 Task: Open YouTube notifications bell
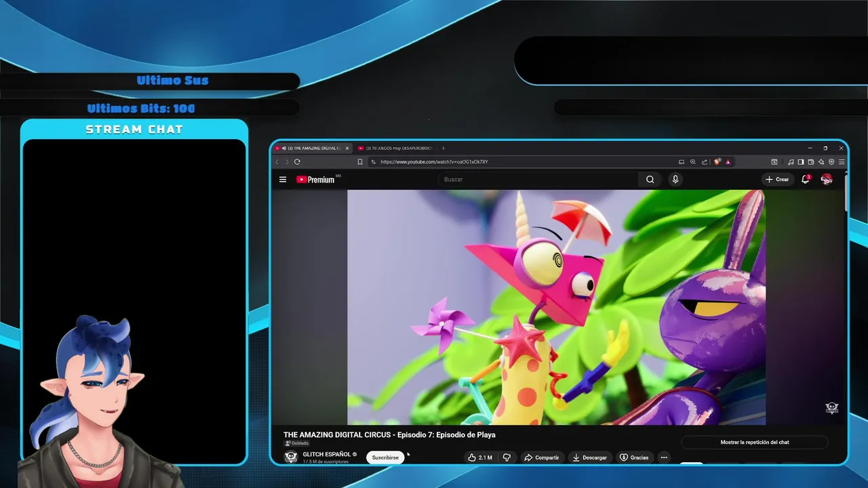pyautogui.click(x=806, y=180)
